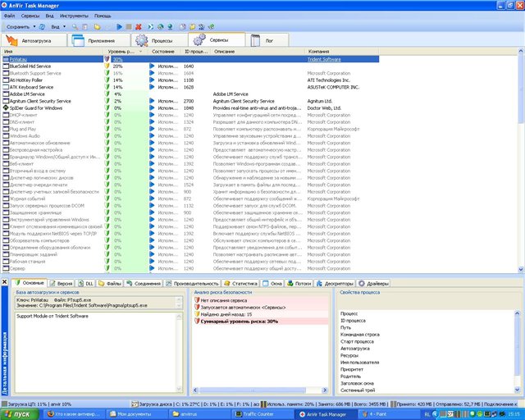Viewport: 525px width, 420px height.
Task: Open the Сервисы menu
Action: pos(30,16)
